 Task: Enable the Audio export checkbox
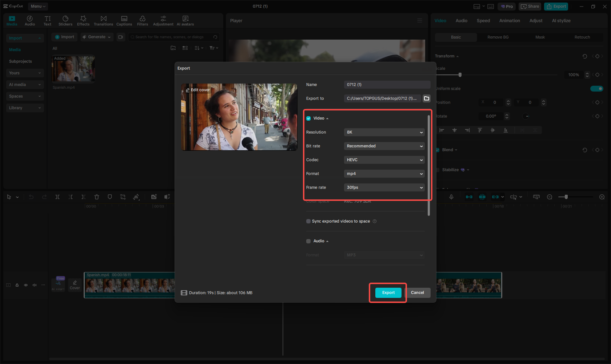[x=308, y=241]
